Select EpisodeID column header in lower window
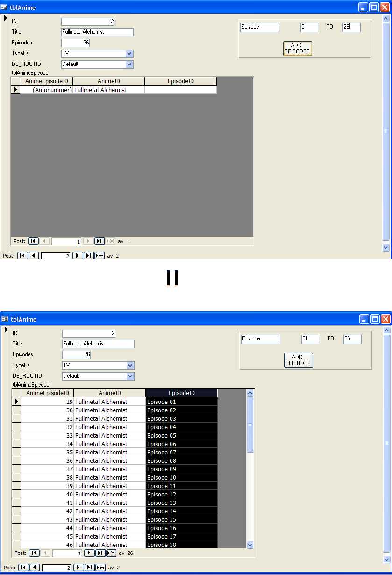 tap(181, 393)
